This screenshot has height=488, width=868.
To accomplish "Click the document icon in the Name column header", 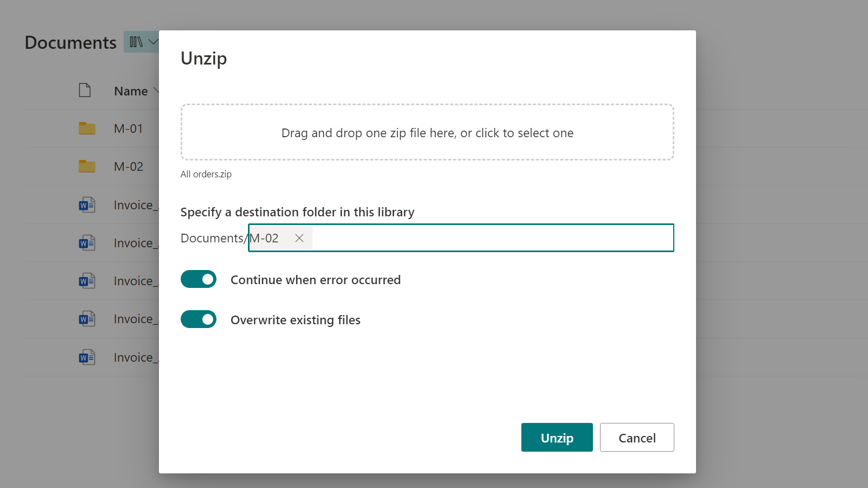I will [x=85, y=90].
